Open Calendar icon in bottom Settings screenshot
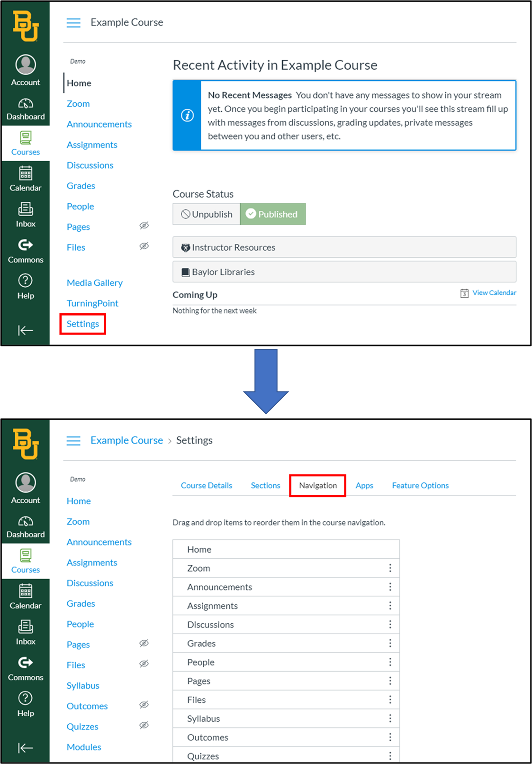 [x=26, y=591]
